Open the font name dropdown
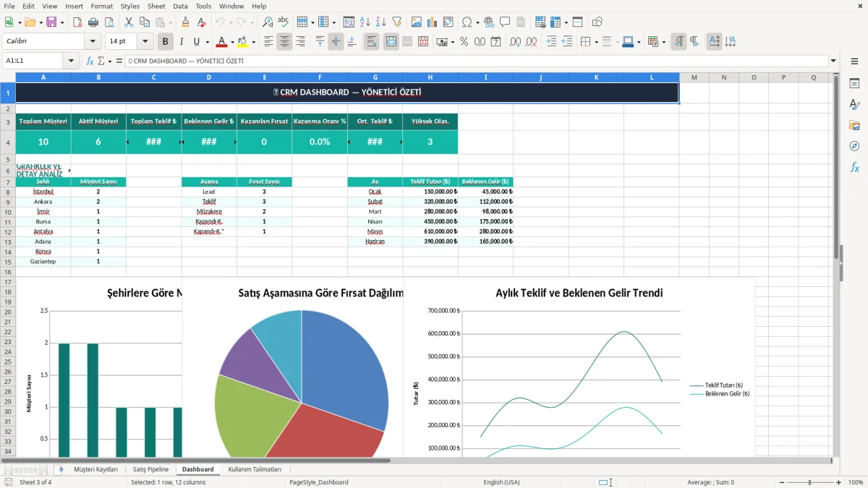The width and height of the screenshot is (868, 488). click(92, 42)
